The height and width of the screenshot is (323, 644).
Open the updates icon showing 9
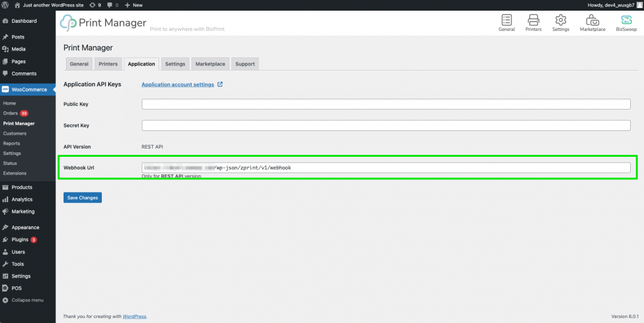pyautogui.click(x=95, y=4)
